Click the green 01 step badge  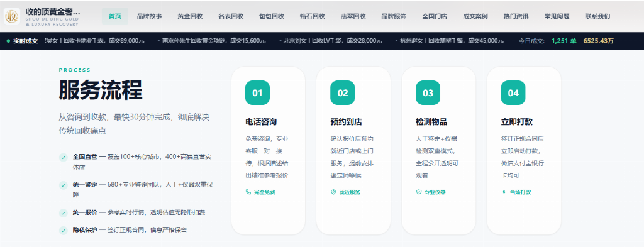coord(257,93)
